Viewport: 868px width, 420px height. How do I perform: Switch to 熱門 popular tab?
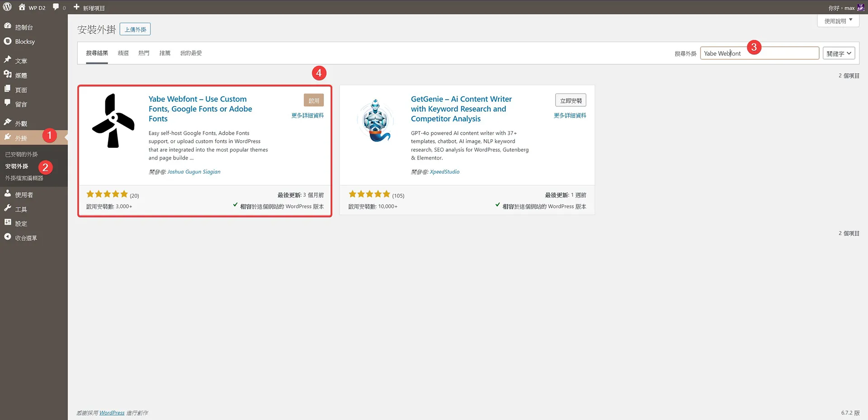click(x=144, y=53)
